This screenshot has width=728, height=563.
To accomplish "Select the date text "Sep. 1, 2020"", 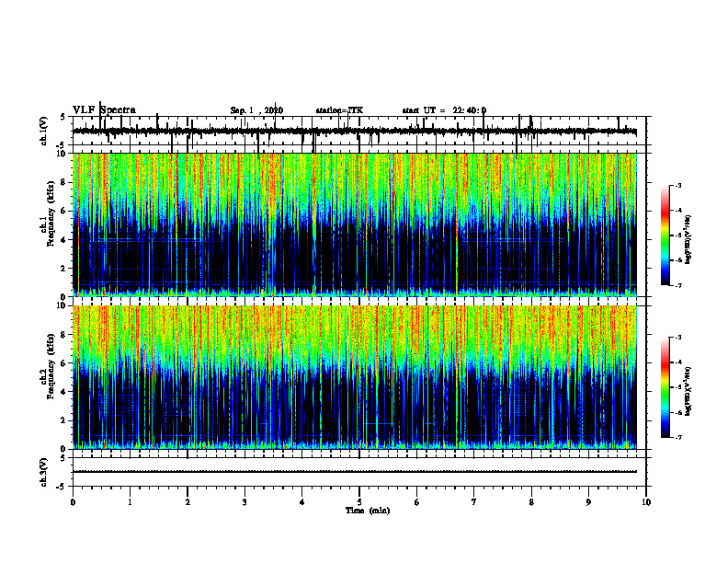I will pyautogui.click(x=256, y=110).
